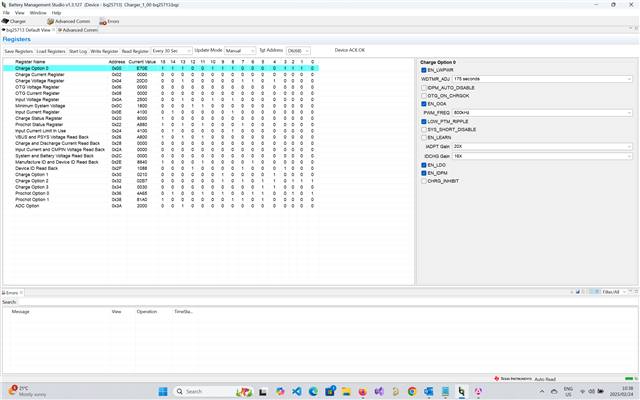The height and width of the screenshot is (400, 640).
Task: Open the Window menu
Action: [x=38, y=13]
